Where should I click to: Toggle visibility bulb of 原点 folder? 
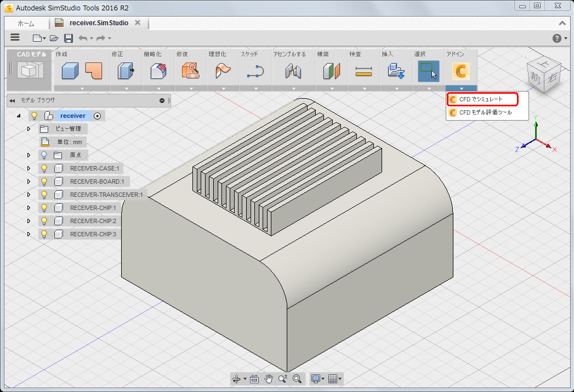coord(44,155)
